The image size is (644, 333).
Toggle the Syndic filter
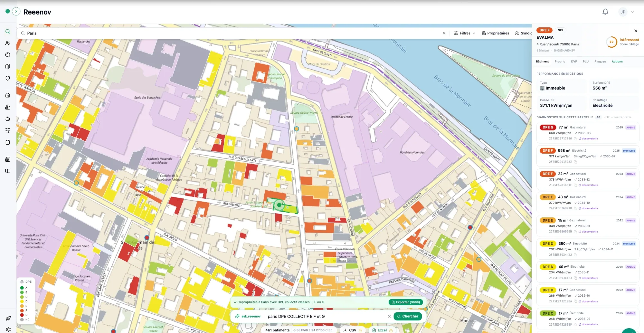click(523, 33)
